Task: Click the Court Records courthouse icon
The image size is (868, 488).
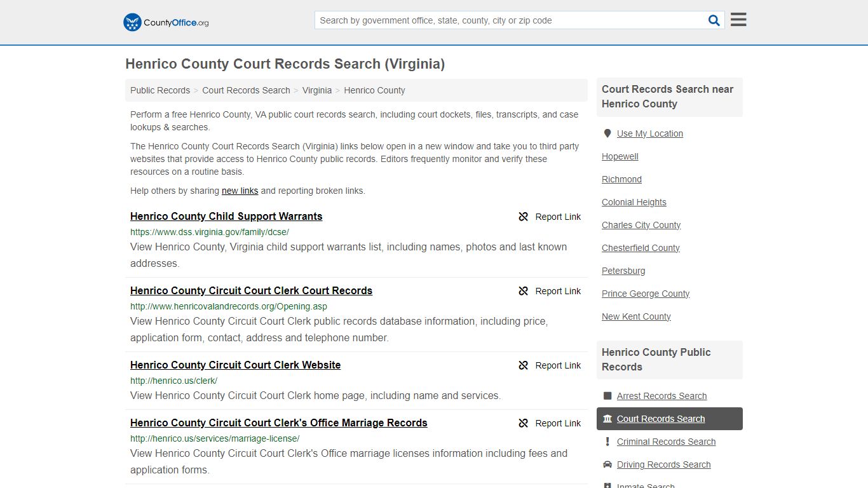Action: (x=607, y=419)
